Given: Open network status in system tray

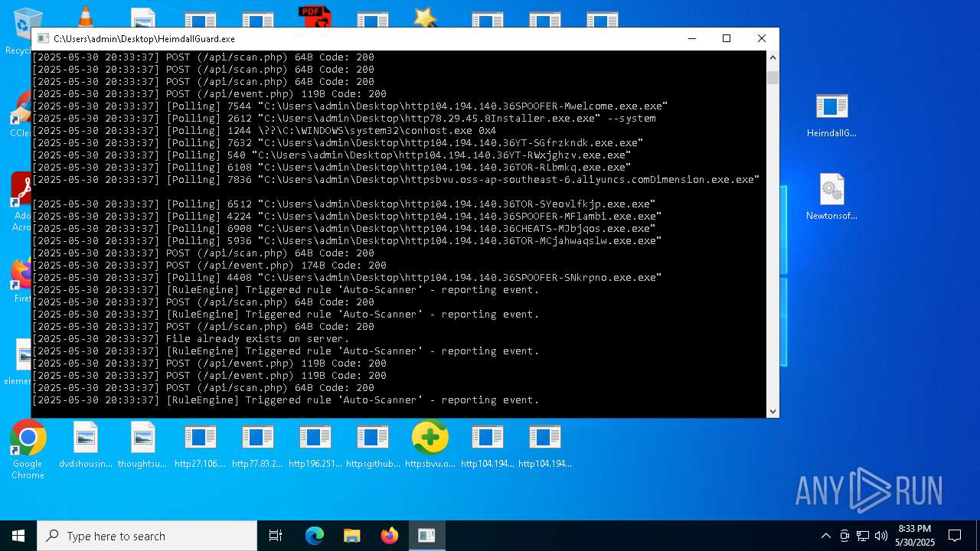Looking at the screenshot, I should [x=863, y=536].
